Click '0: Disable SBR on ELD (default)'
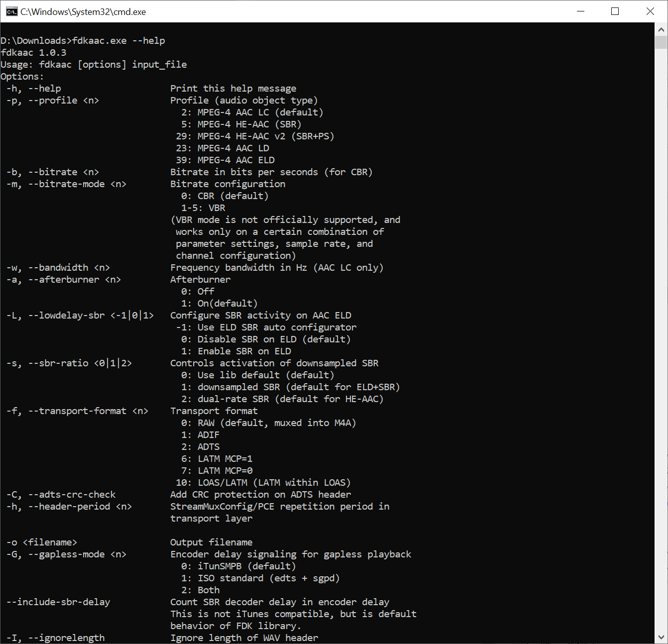 [266, 339]
